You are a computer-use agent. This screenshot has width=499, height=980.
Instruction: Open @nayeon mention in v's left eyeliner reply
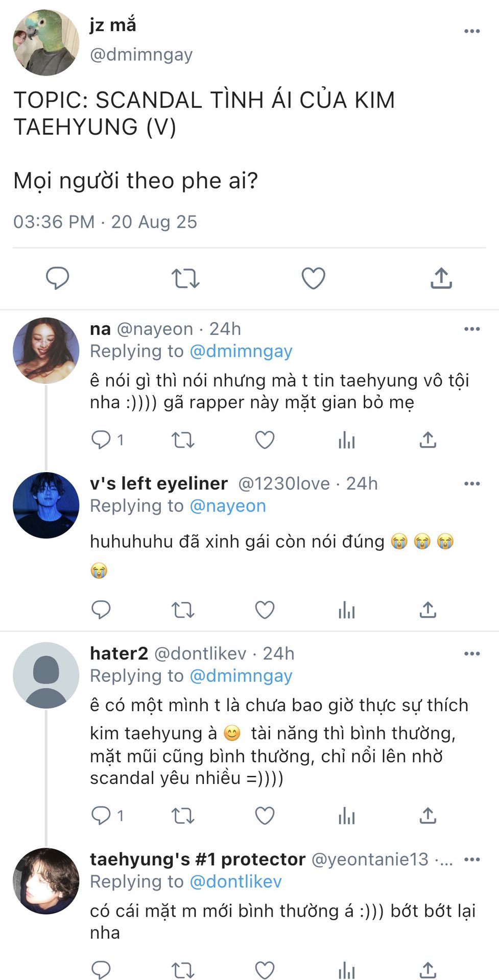click(228, 506)
